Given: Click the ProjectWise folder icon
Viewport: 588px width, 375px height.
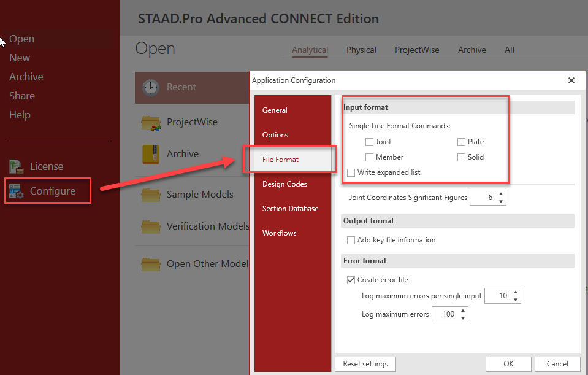Looking at the screenshot, I should [x=151, y=123].
